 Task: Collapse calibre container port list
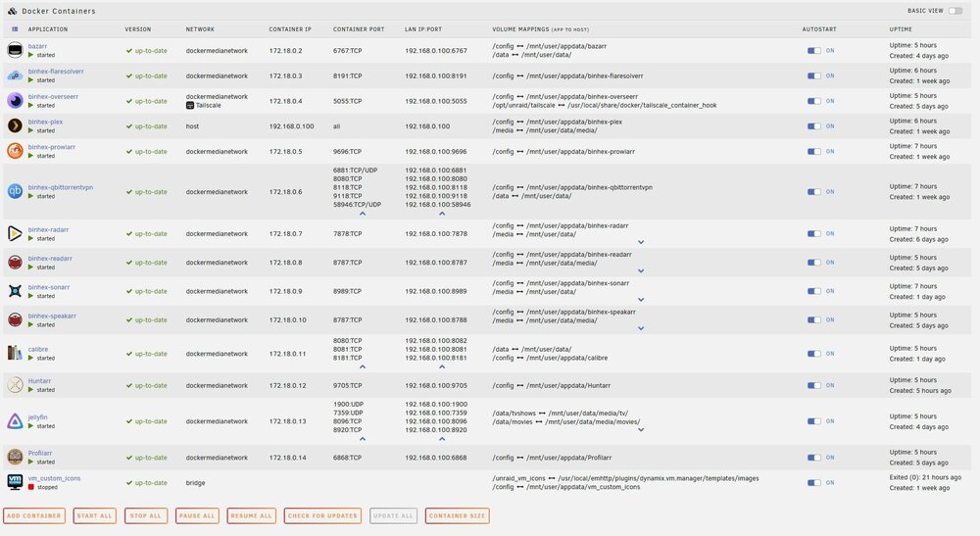click(363, 366)
